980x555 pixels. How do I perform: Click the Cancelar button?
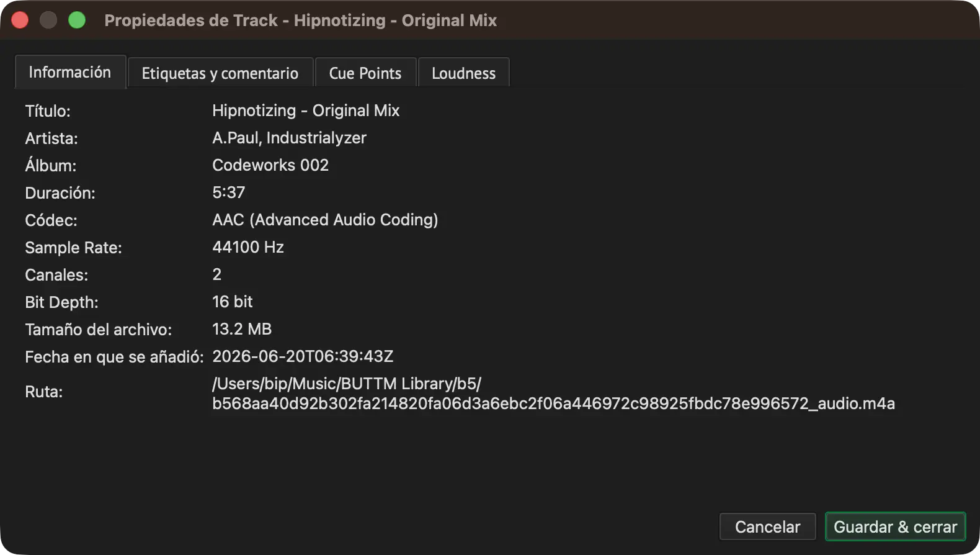click(x=767, y=527)
